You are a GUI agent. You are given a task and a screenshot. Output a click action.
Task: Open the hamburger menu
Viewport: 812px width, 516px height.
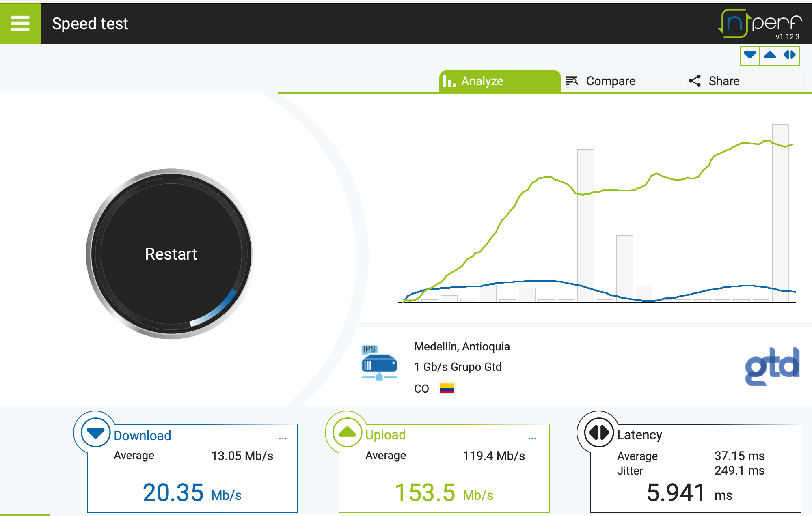tap(20, 24)
